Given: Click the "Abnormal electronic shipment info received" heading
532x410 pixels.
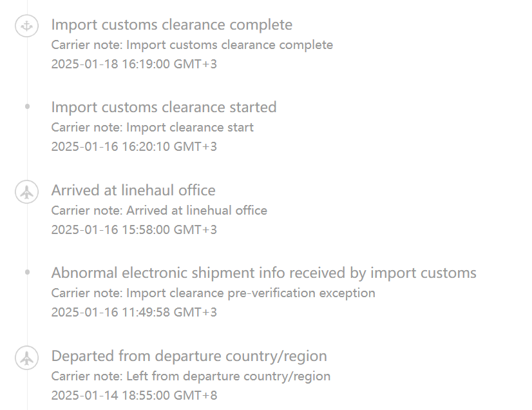Looking at the screenshot, I should click(x=263, y=273).
